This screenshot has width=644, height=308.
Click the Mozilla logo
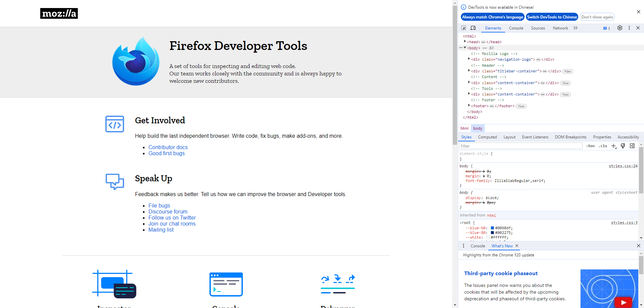point(59,13)
